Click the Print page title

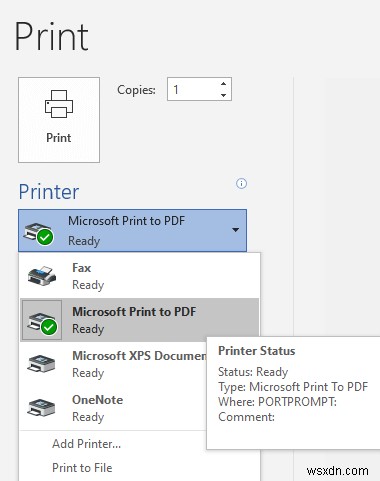(52, 36)
